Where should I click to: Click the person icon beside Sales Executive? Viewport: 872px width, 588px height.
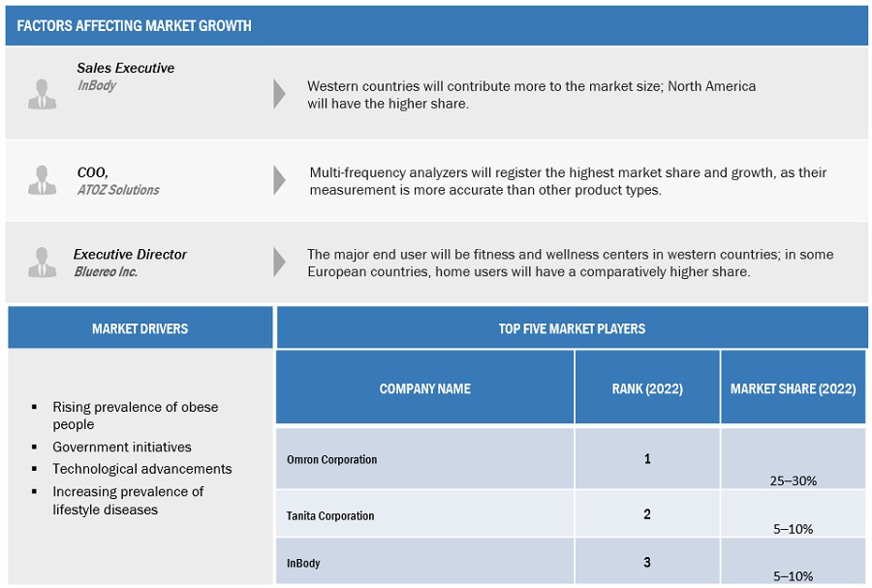[x=41, y=93]
